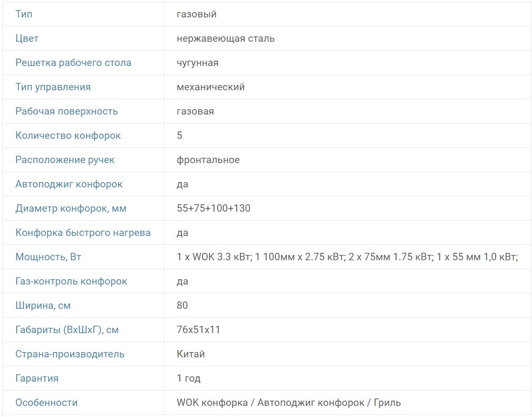The height and width of the screenshot is (417, 532).
Task: Select burner diameter value '55+75+100+130'
Action: (x=214, y=209)
